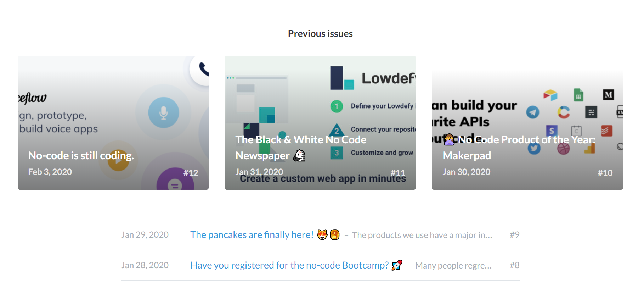Select the Twitter bird icon
This screenshot has width=644, height=282.
point(534,149)
